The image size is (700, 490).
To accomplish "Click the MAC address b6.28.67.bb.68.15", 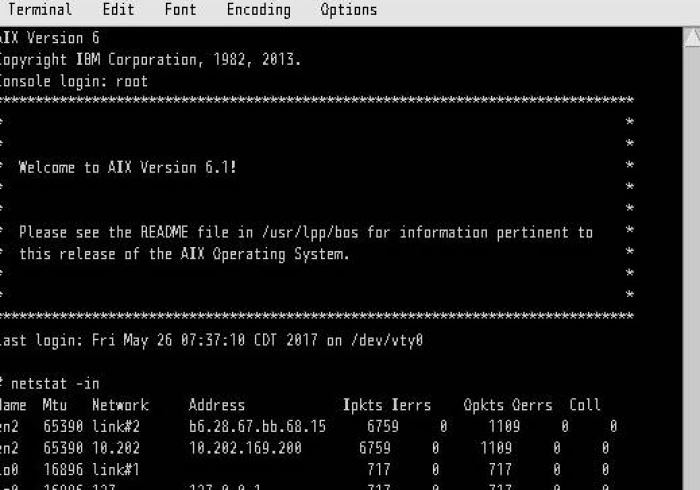I will pyautogui.click(x=257, y=427).
